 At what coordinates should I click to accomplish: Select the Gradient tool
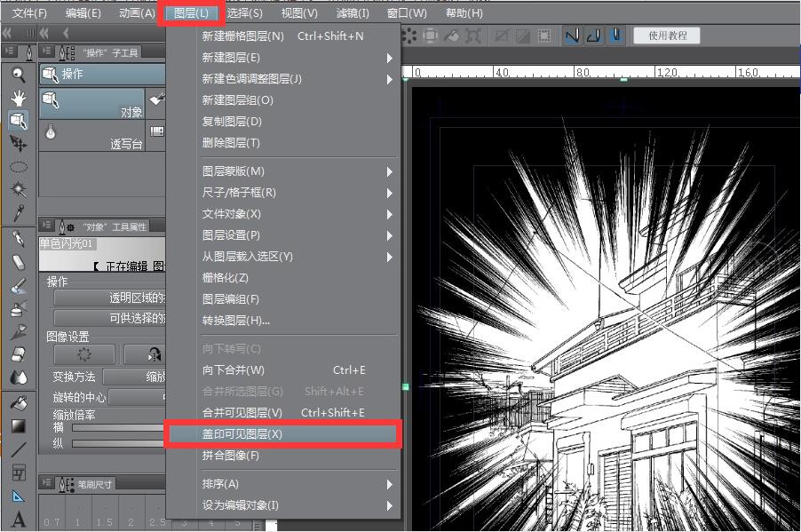18,426
